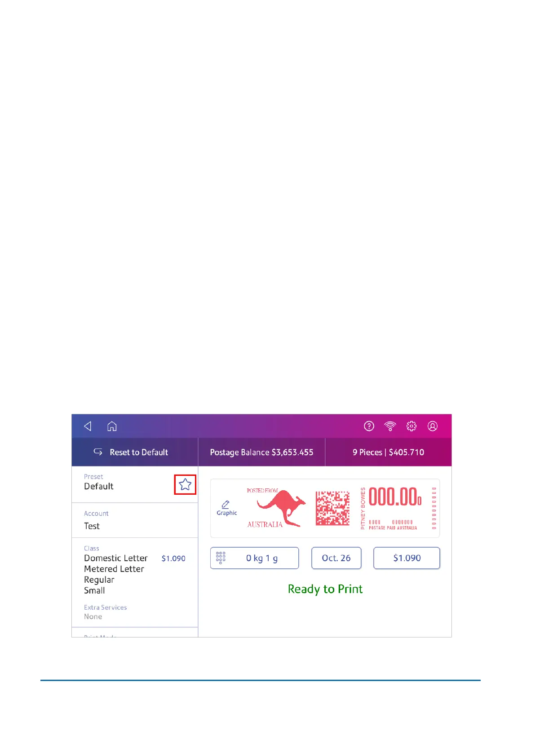
Task: Toggle the preset favorite star
Action: (185, 484)
